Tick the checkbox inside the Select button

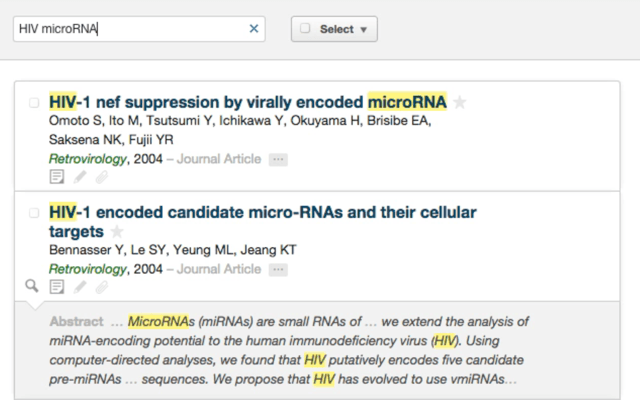click(x=305, y=28)
